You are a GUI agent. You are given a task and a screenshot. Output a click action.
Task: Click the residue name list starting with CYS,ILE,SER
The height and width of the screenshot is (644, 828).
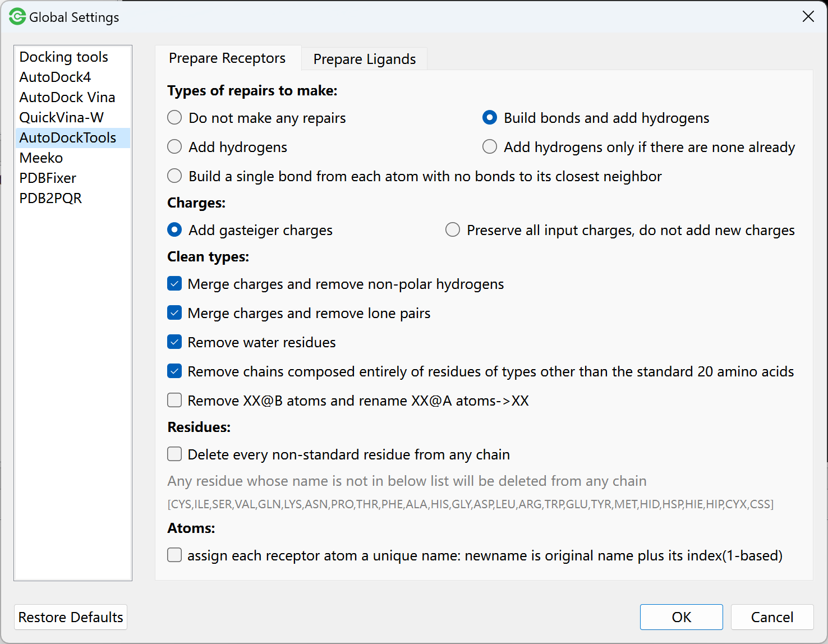pos(471,504)
